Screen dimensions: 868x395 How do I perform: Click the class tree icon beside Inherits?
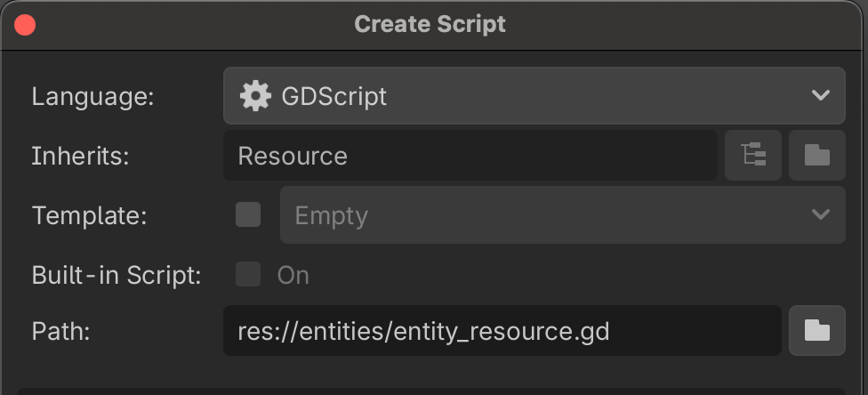[x=753, y=156]
